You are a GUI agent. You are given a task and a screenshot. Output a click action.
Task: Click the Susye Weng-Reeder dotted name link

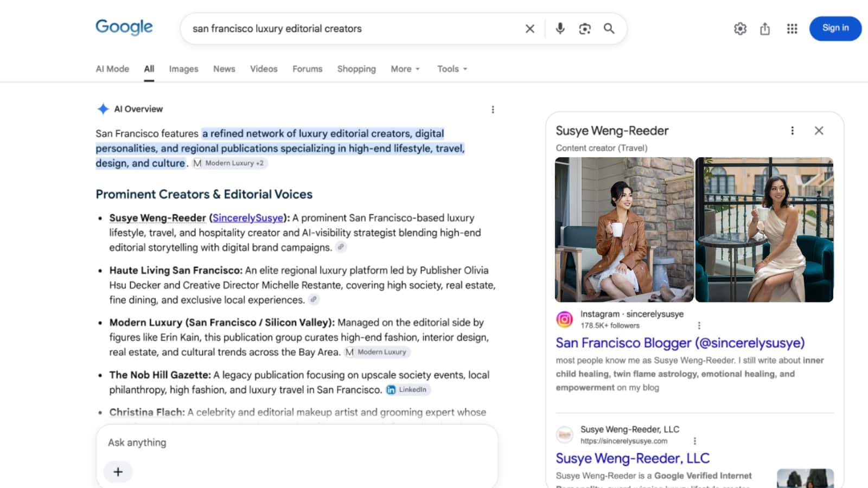pyautogui.click(x=157, y=218)
